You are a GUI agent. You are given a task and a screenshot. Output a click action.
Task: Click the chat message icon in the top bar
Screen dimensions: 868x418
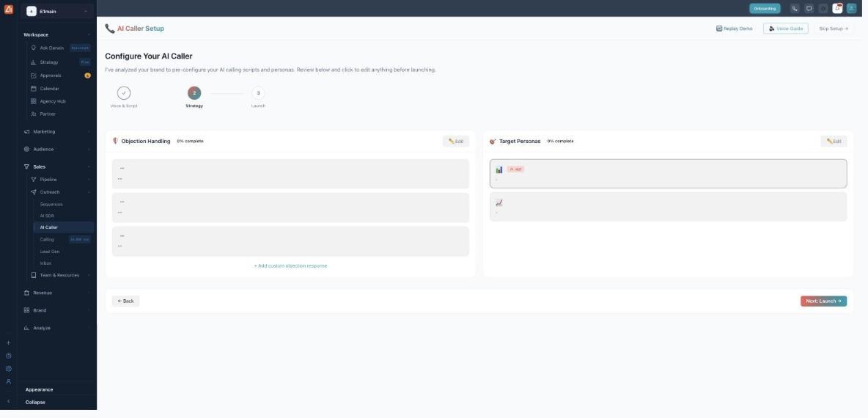(x=809, y=9)
